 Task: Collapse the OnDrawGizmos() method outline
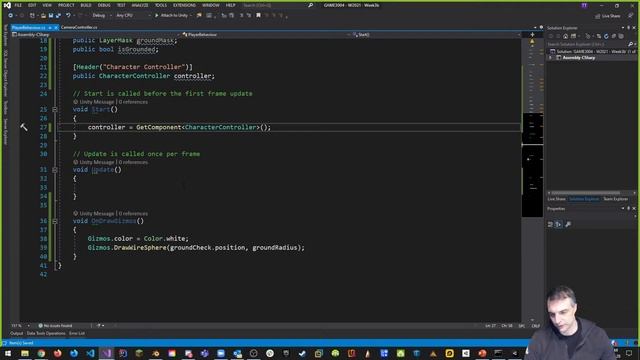coord(55,221)
